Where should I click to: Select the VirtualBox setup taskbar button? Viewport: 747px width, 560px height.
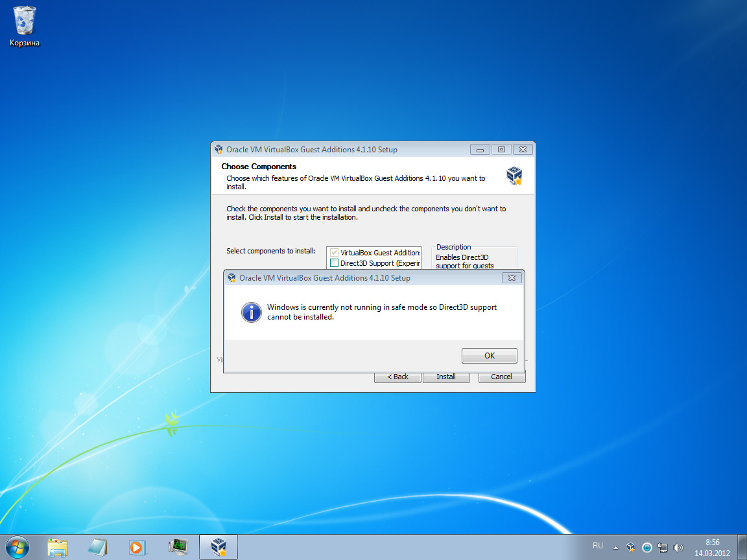coord(218,547)
